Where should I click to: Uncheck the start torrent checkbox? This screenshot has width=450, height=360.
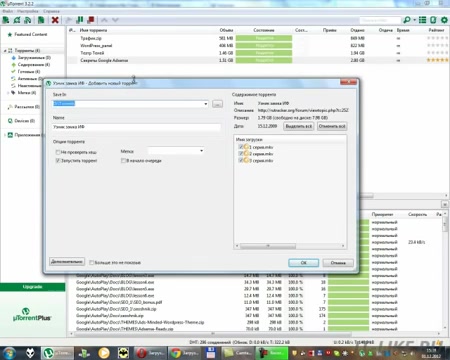click(x=58, y=161)
